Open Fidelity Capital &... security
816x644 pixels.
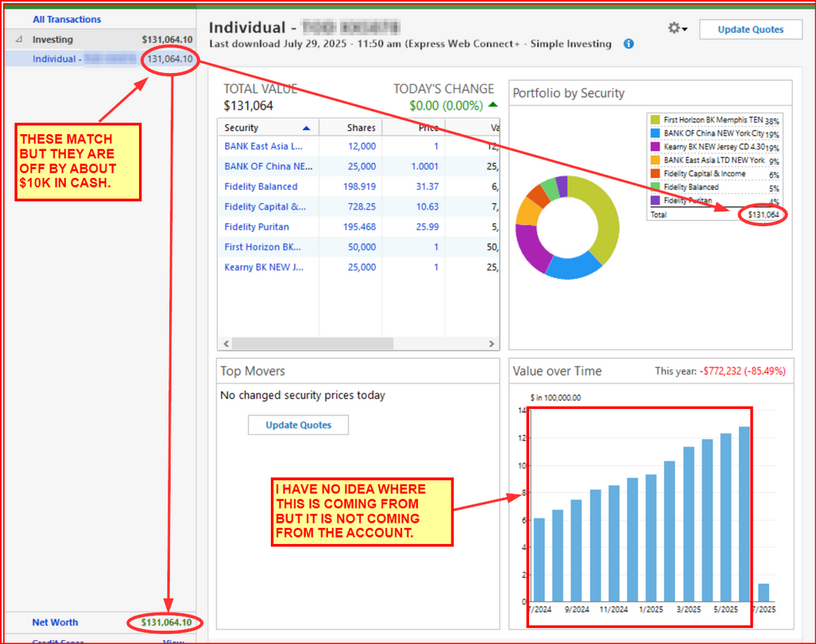tap(265, 206)
